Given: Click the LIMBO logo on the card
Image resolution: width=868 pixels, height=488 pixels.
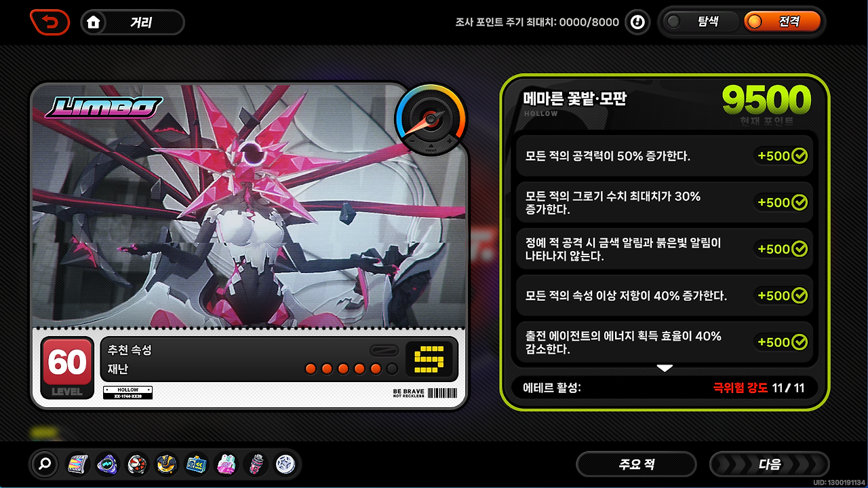Looking at the screenshot, I should tap(104, 107).
